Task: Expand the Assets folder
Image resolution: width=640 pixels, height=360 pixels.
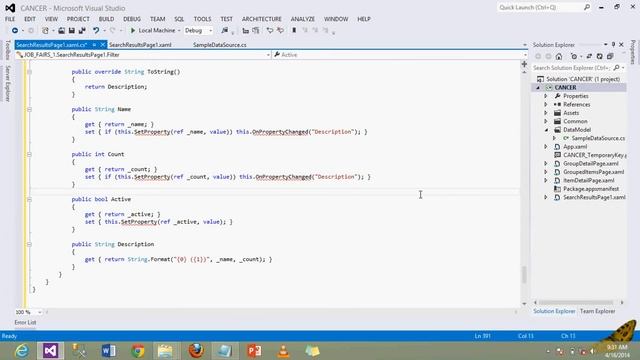Action: pos(546,113)
